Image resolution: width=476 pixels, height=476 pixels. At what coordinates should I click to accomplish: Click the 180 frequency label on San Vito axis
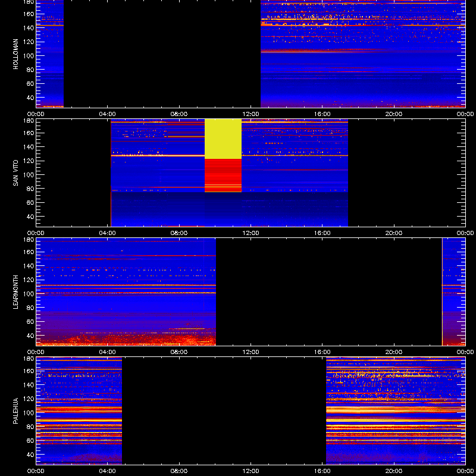pyautogui.click(x=29, y=121)
